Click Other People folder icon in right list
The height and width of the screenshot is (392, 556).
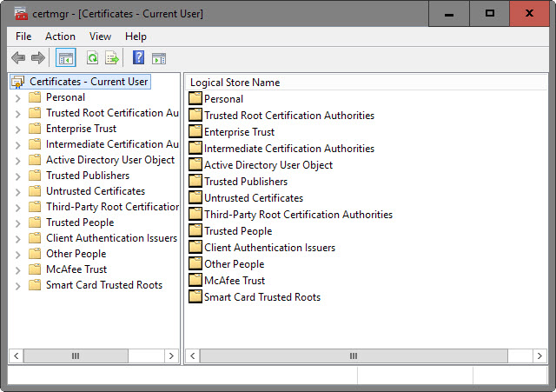pos(195,263)
